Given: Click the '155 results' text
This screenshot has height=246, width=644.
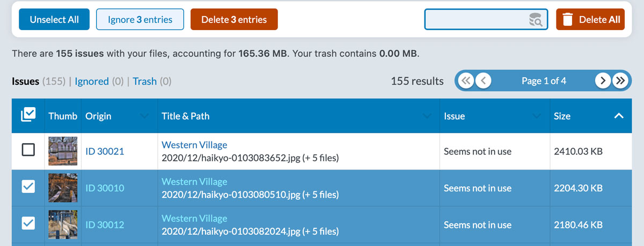Looking at the screenshot, I should [418, 81].
